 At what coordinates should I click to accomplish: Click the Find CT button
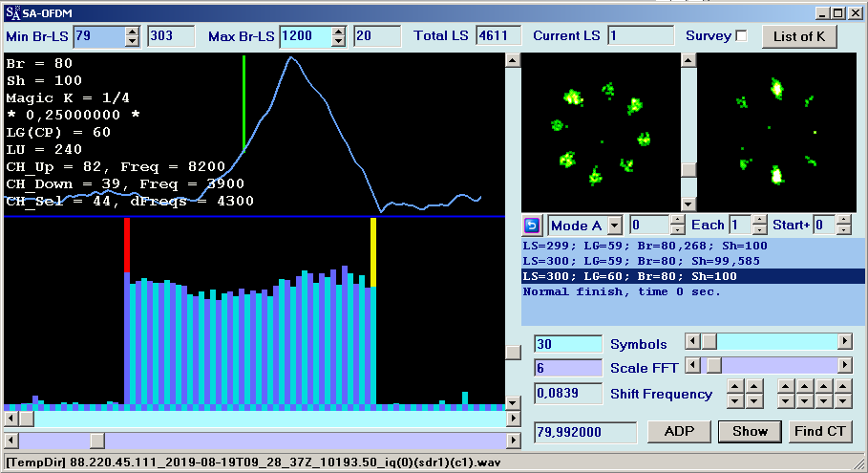pyautogui.click(x=820, y=432)
